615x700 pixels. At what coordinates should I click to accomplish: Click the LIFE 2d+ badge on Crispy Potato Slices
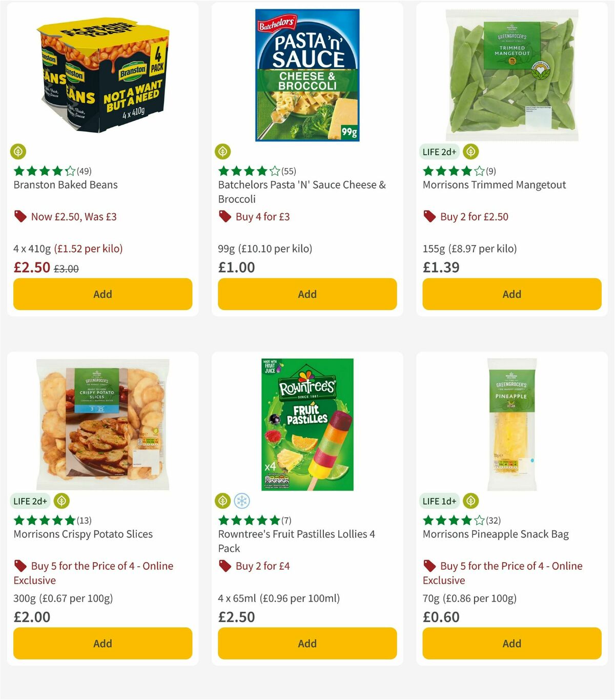[30, 501]
